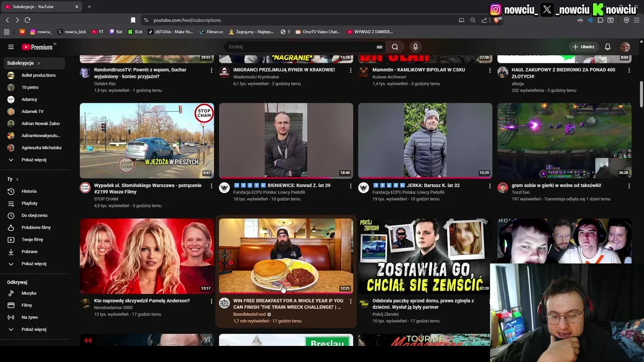Screen dimensions: 644x362
Task: Open options for WIN FREE BREAKFAST video
Action: pyautogui.click(x=351, y=301)
